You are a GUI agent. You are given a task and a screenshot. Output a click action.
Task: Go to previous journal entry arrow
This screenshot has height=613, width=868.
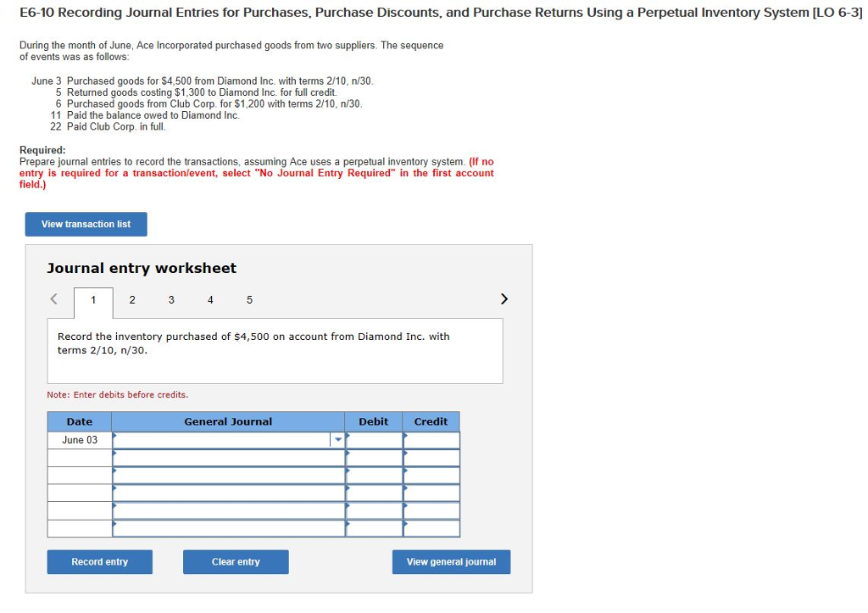(54, 298)
